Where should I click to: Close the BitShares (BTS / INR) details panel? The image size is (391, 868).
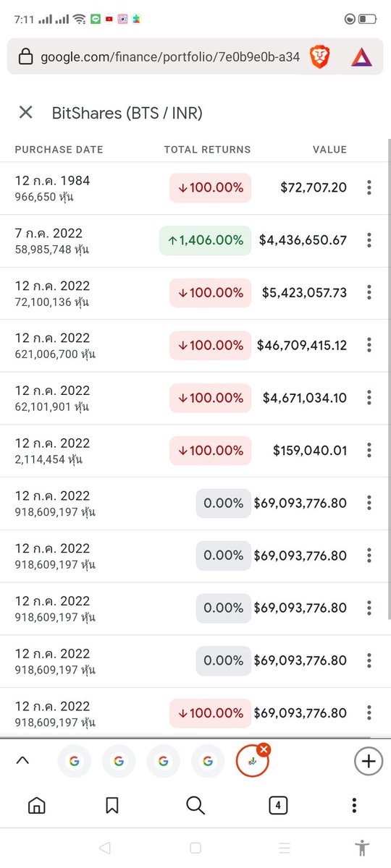(25, 112)
